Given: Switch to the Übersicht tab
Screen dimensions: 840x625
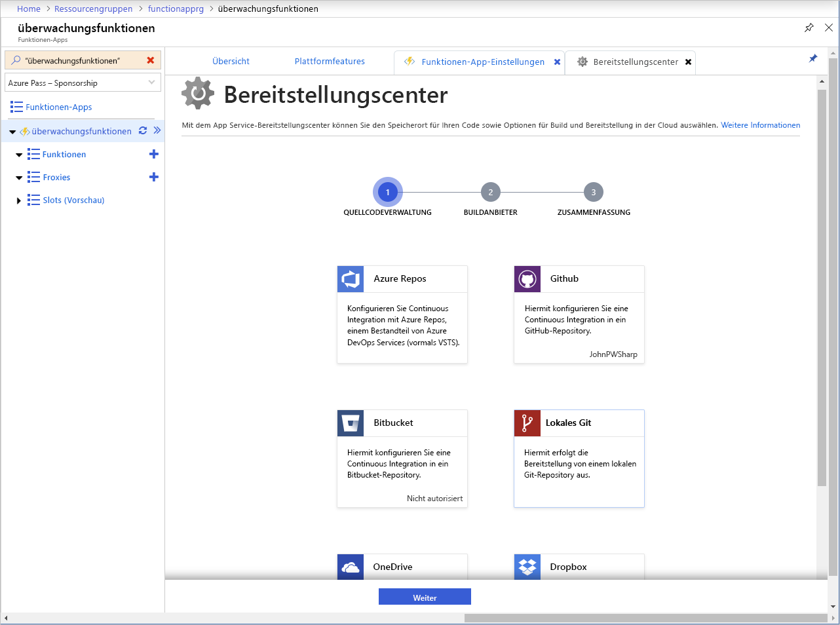Looking at the screenshot, I should 231,61.
